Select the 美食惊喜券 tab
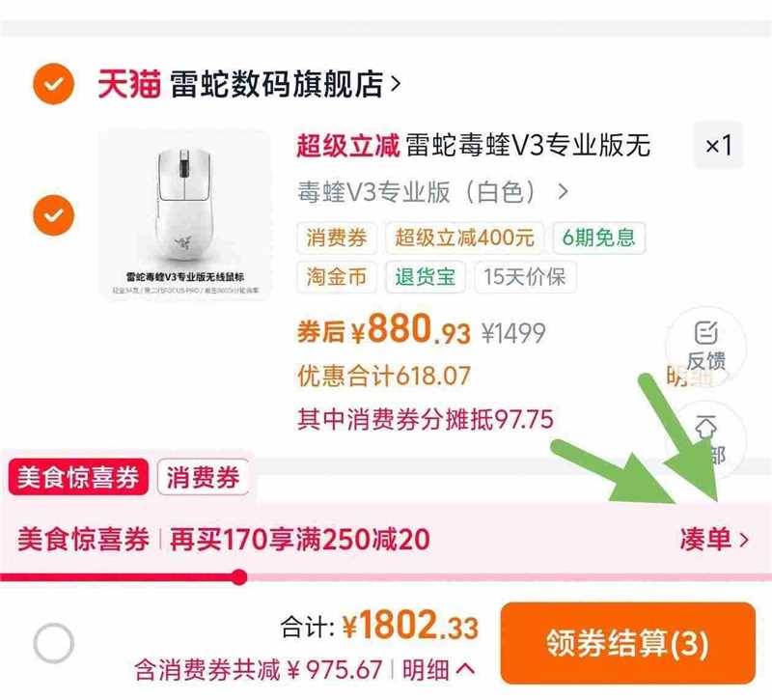This screenshot has width=772, height=700. [78, 477]
